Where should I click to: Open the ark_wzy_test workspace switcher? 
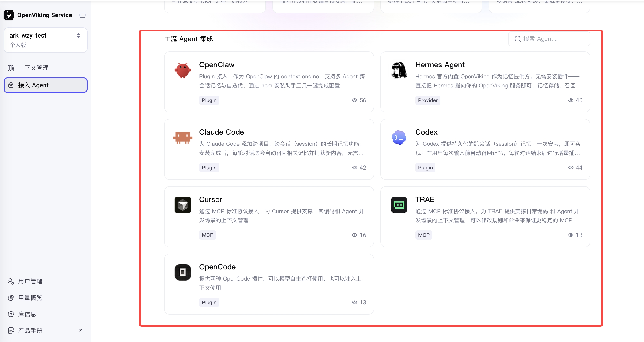(46, 40)
